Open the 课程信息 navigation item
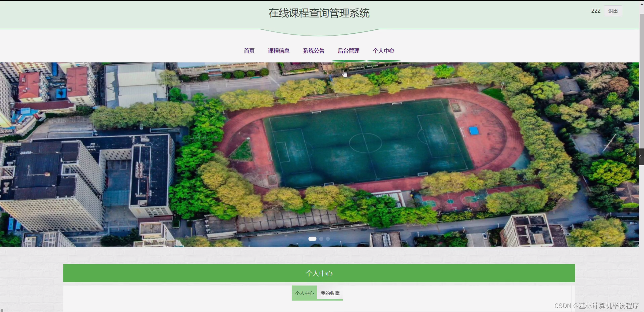This screenshot has height=312, width=644. [x=279, y=51]
